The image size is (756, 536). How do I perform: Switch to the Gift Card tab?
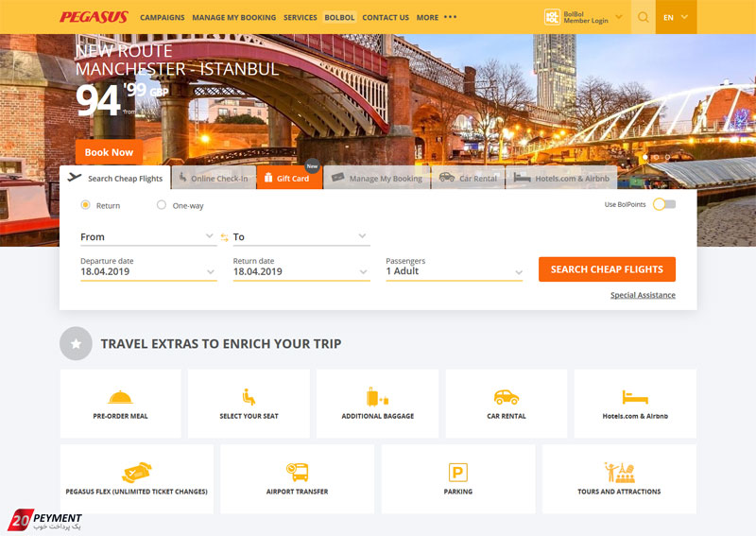(289, 178)
